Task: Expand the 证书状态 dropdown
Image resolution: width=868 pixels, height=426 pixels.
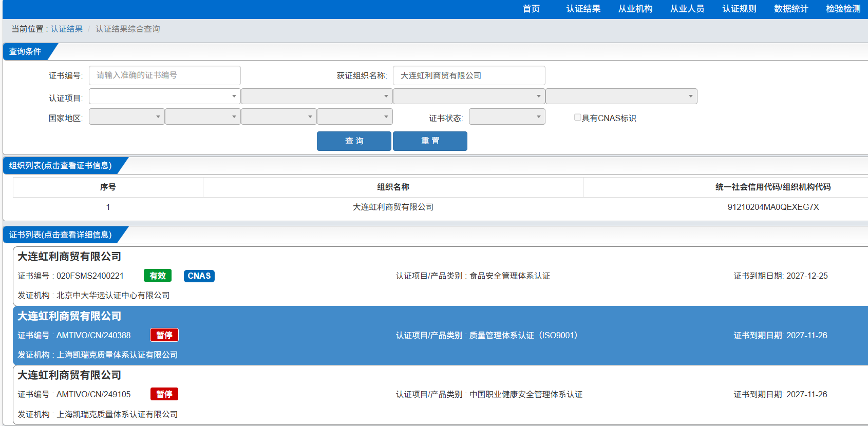Action: (x=506, y=117)
